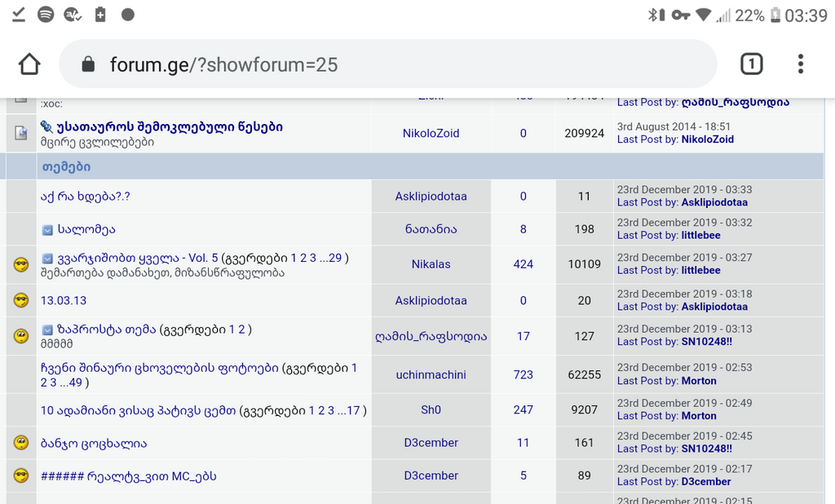Open page 29 of the Vol. 5 topic
835x504 pixels.
(334, 258)
